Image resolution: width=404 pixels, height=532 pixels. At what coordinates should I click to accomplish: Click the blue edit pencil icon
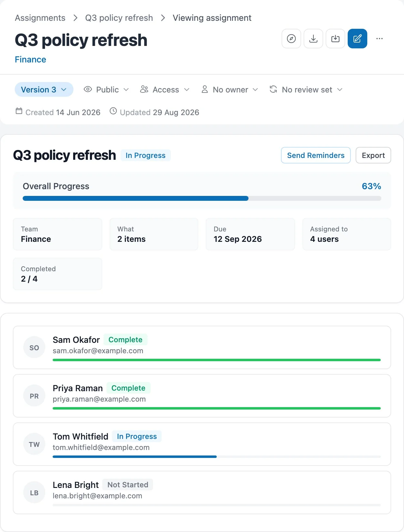(357, 39)
